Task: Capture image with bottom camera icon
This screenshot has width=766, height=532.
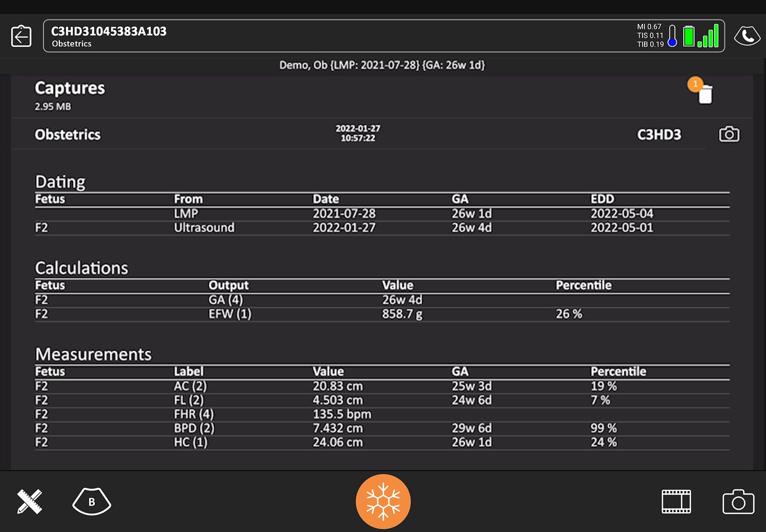Action: pyautogui.click(x=738, y=502)
